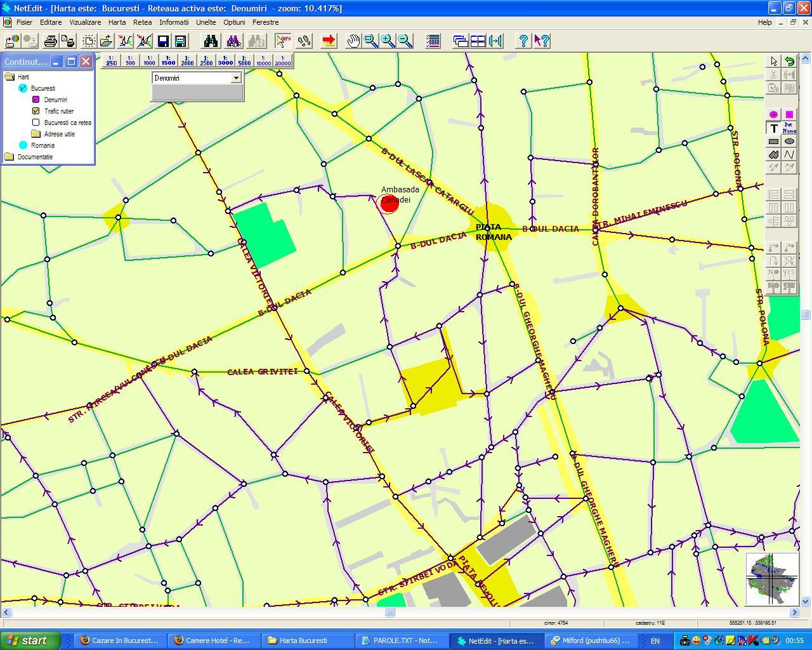
Task: Open the Ferestre menu
Action: click(265, 22)
